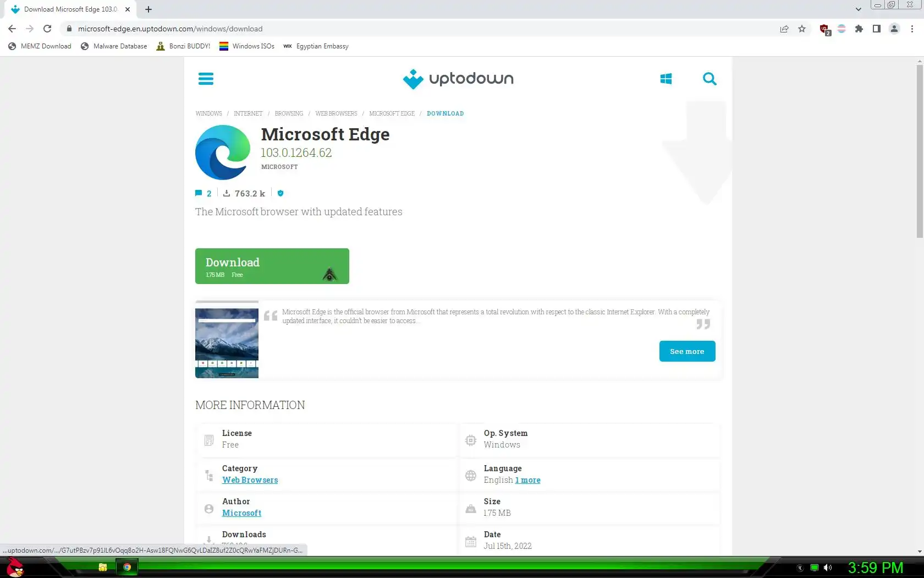This screenshot has width=924, height=578.
Task: Open the Bonzi BUDDY! bookmark
Action: [183, 46]
